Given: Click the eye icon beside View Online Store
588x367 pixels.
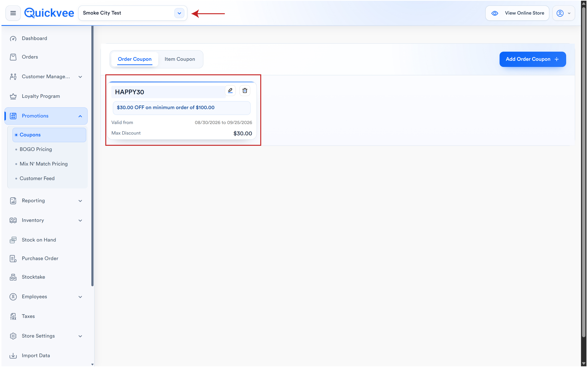Looking at the screenshot, I should [x=495, y=13].
